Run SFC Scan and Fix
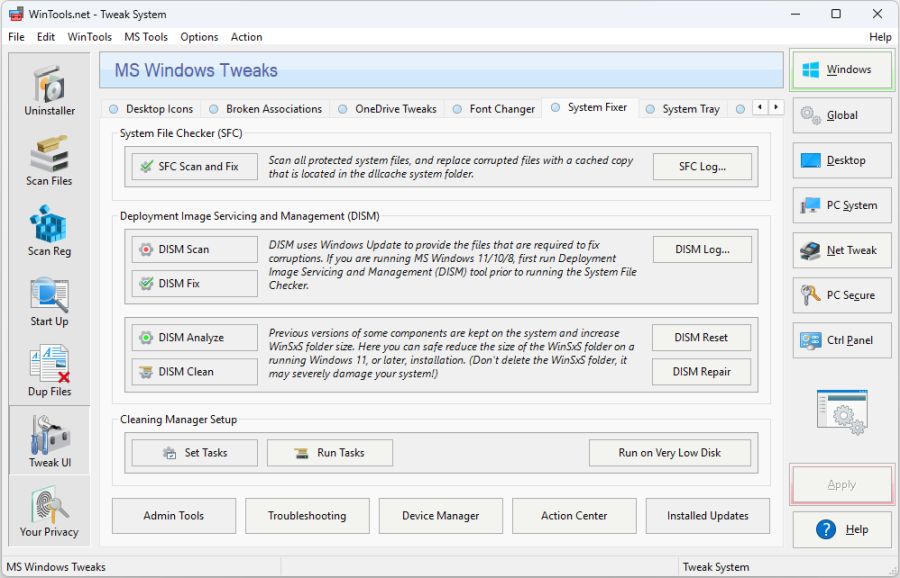 point(193,167)
